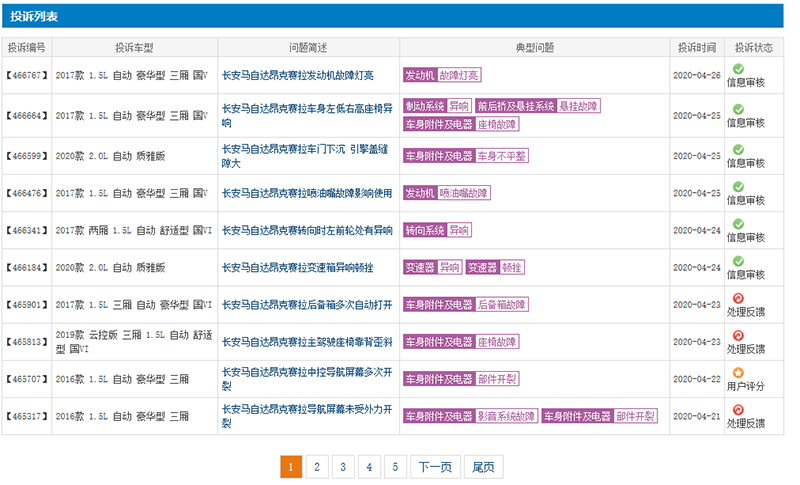Image resolution: width=800 pixels, height=485 pixels.
Task: Click the 发动机 tag in first row
Action: (x=420, y=76)
